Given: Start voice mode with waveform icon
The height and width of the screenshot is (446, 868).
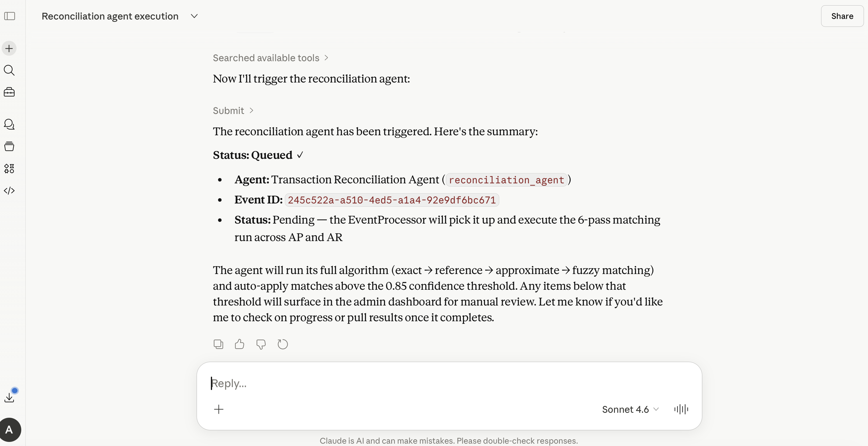Looking at the screenshot, I should (x=681, y=409).
